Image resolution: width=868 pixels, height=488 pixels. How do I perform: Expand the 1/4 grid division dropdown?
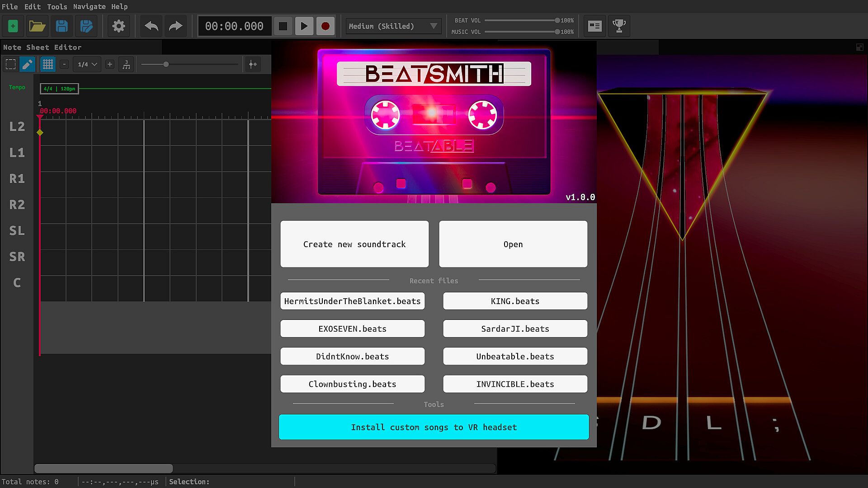point(87,65)
